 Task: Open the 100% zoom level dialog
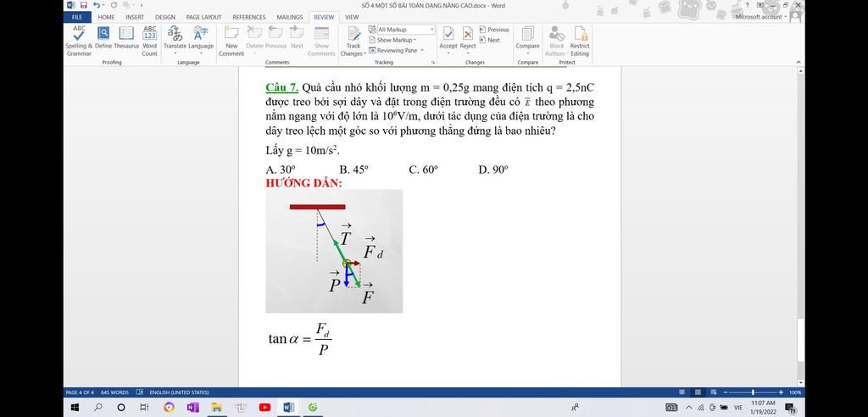pos(795,392)
